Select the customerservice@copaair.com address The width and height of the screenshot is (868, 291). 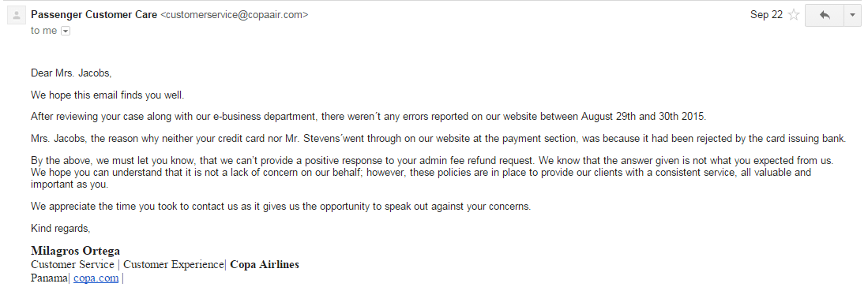click(x=234, y=15)
